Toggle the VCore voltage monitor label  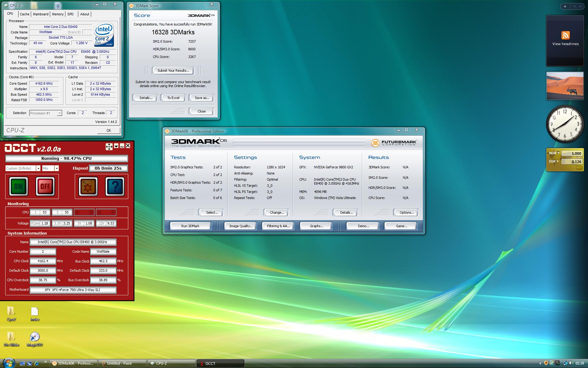[35, 223]
